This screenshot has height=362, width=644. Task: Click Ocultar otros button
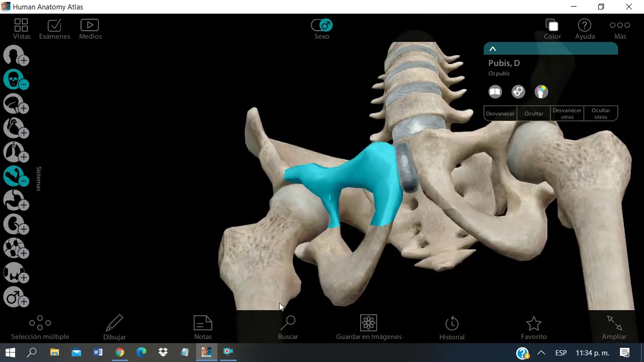point(601,114)
